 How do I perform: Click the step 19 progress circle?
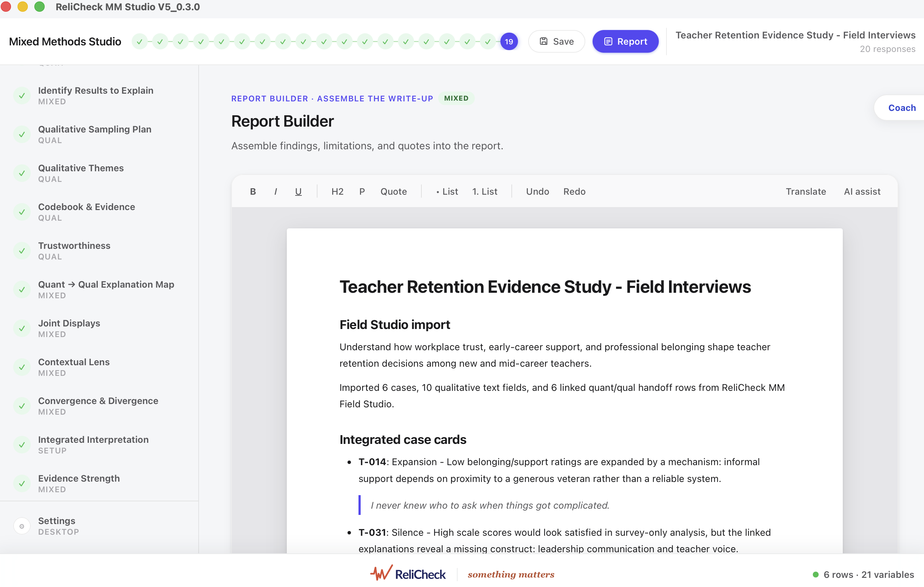point(509,41)
